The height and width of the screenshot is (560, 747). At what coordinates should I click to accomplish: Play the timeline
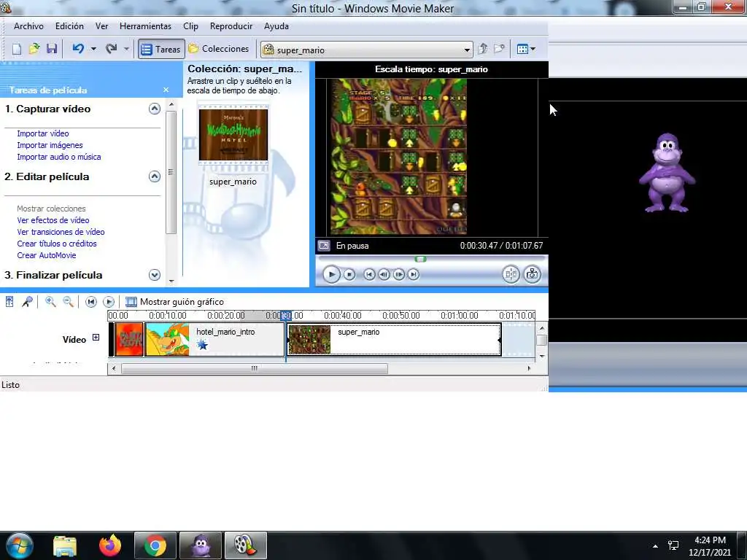[109, 302]
